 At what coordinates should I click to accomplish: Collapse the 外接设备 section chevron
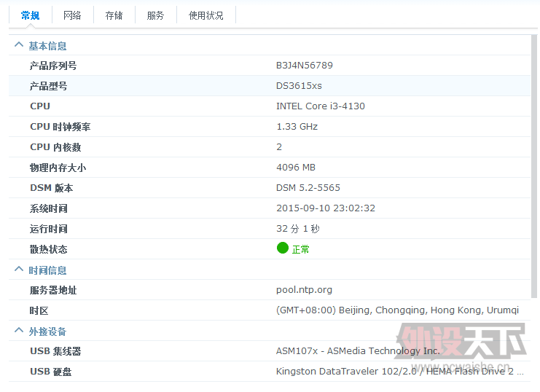click(19, 331)
